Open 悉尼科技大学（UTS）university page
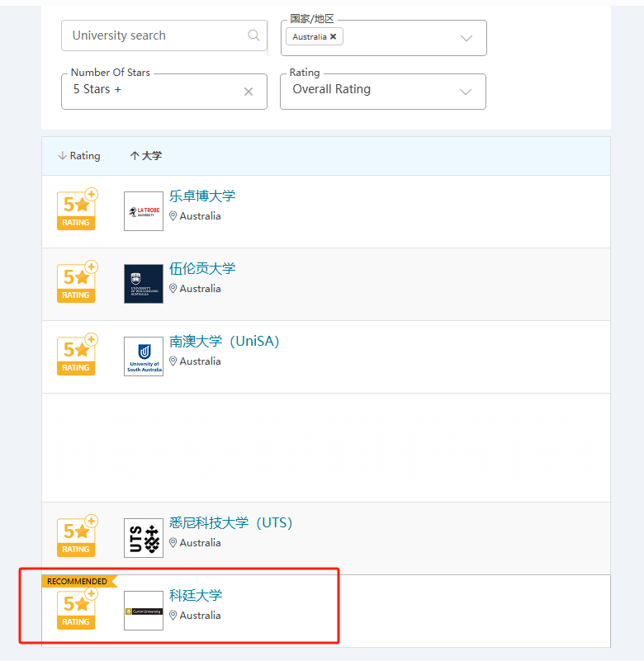 [231, 523]
